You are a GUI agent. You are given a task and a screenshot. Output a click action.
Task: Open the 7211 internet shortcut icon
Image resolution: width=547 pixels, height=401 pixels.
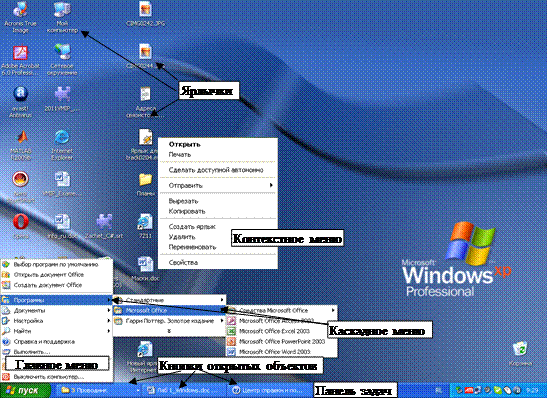145,222
